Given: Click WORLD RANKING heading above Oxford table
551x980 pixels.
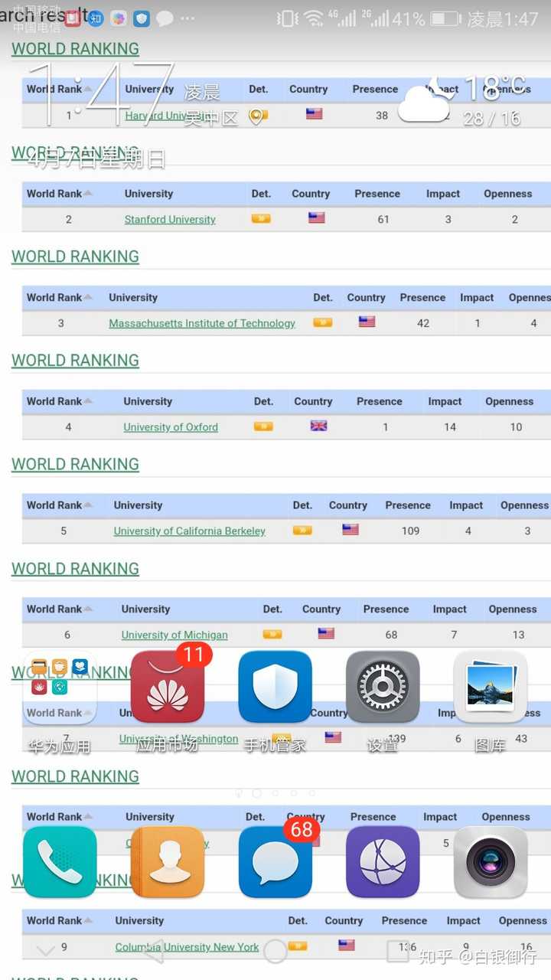Looking at the screenshot, I should pyautogui.click(x=75, y=361).
